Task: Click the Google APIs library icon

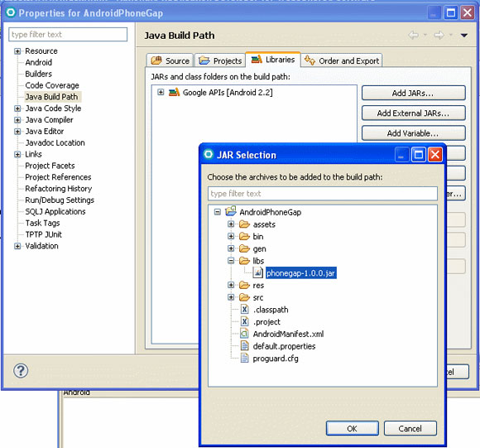Action: click(x=174, y=92)
